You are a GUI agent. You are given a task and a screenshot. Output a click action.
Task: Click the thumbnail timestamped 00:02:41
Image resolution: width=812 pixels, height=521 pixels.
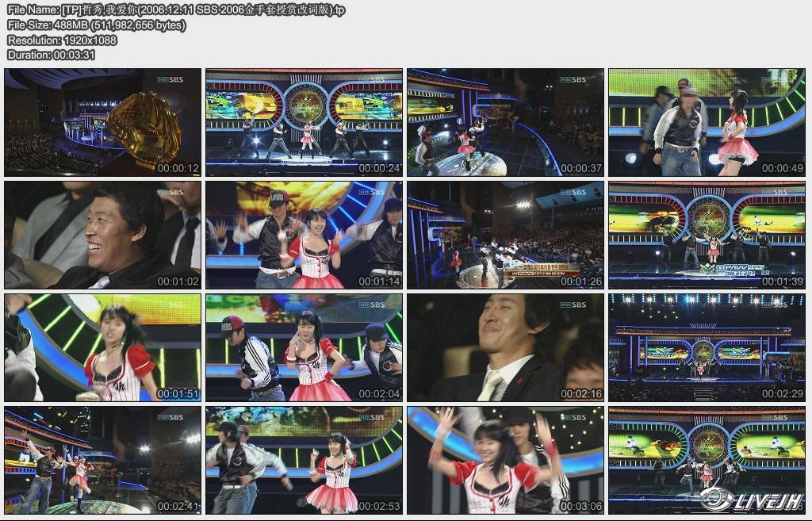click(x=102, y=460)
